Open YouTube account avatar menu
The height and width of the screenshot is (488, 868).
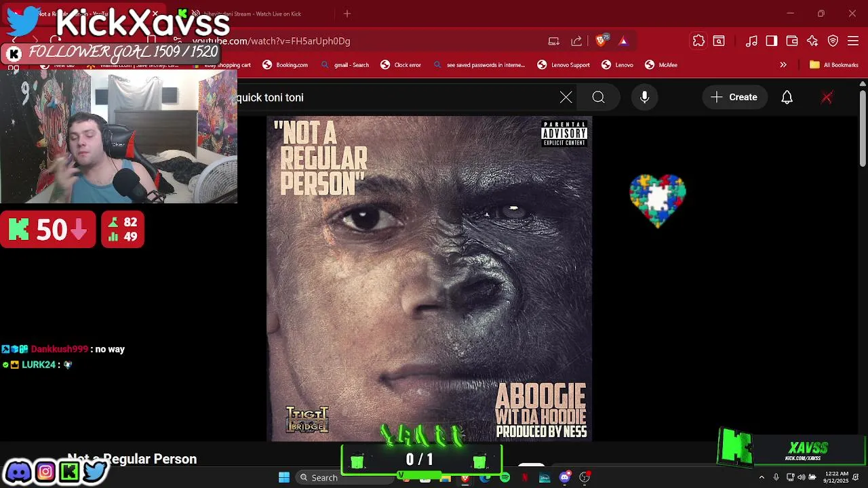point(827,97)
